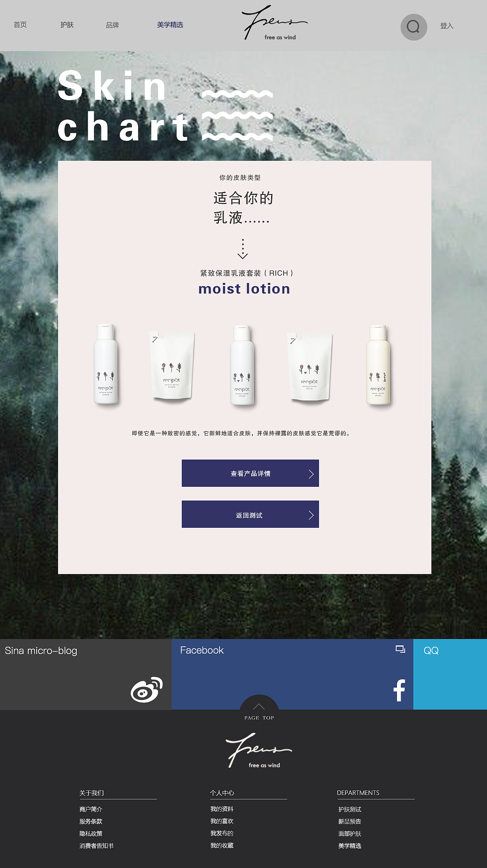Open the 首页 navigation item
This screenshot has height=868, width=487.
[20, 25]
